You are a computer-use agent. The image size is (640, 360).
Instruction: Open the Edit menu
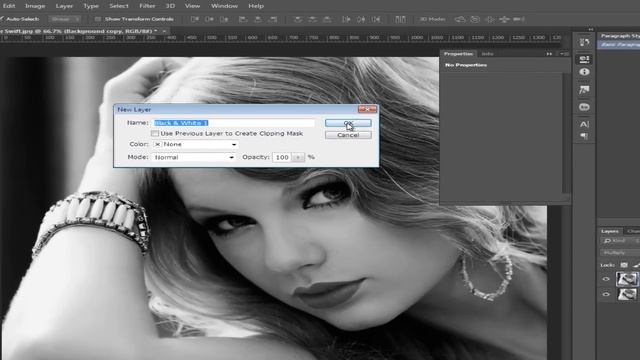(9, 6)
